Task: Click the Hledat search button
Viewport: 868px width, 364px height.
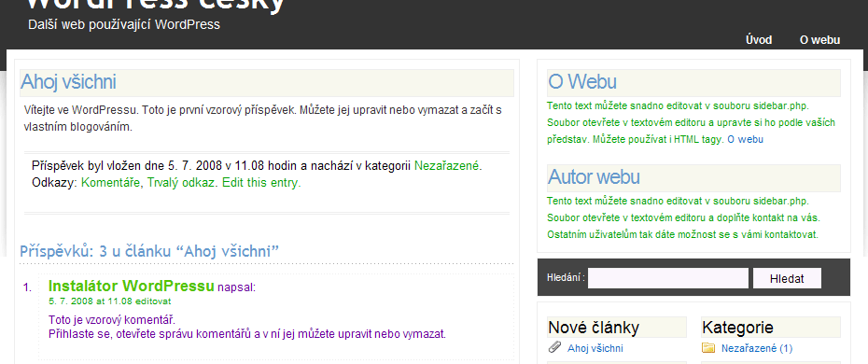Action: pyautogui.click(x=787, y=278)
